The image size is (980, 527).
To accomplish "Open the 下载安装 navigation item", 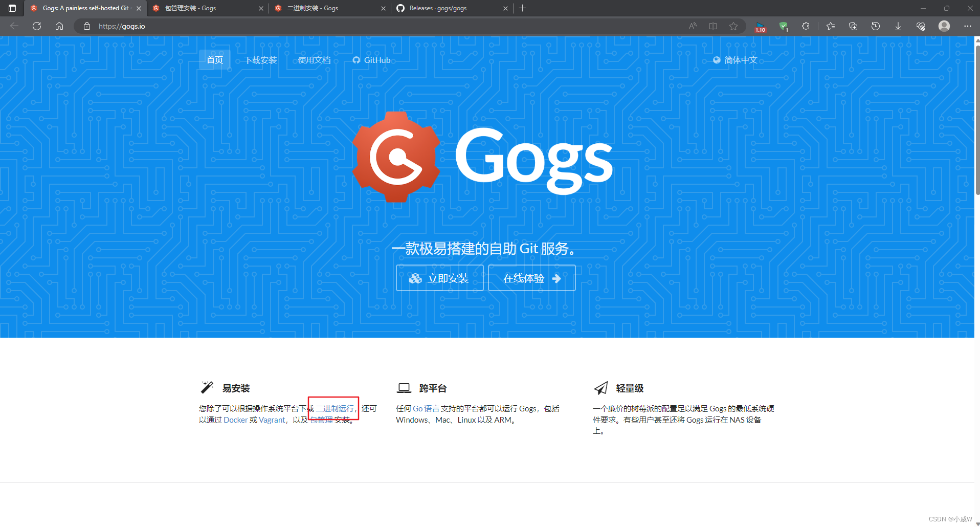I will [x=260, y=60].
